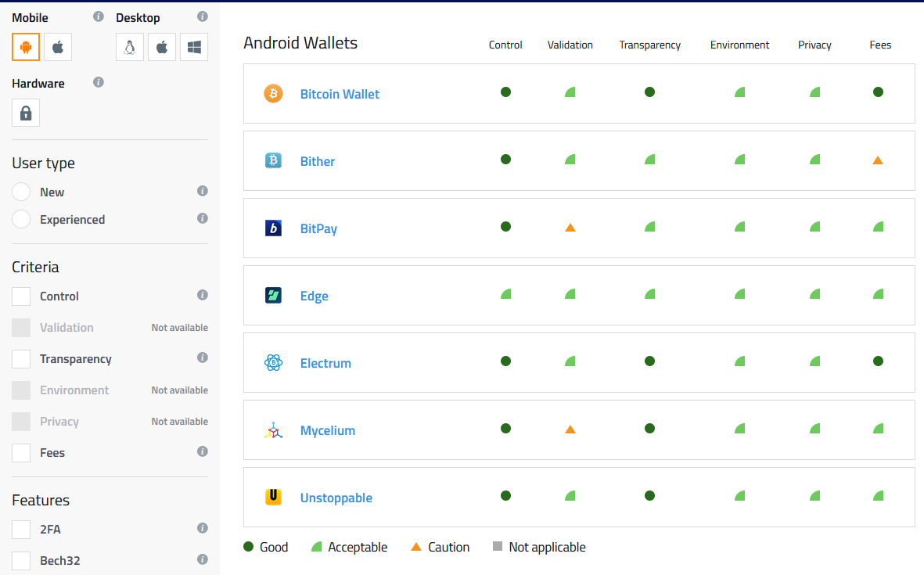Image resolution: width=924 pixels, height=575 pixels.
Task: Enable the Fees criteria checkbox
Action: click(x=21, y=452)
